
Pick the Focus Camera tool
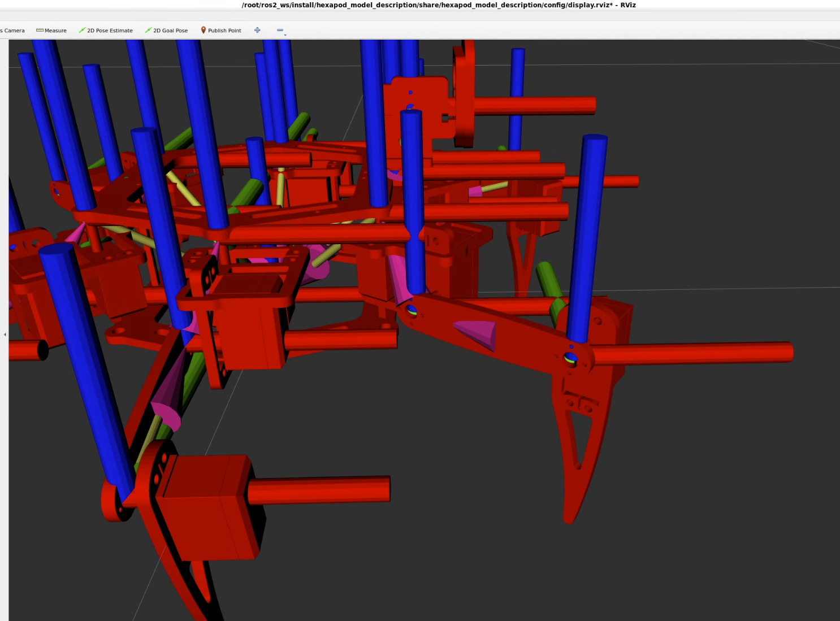12,31
